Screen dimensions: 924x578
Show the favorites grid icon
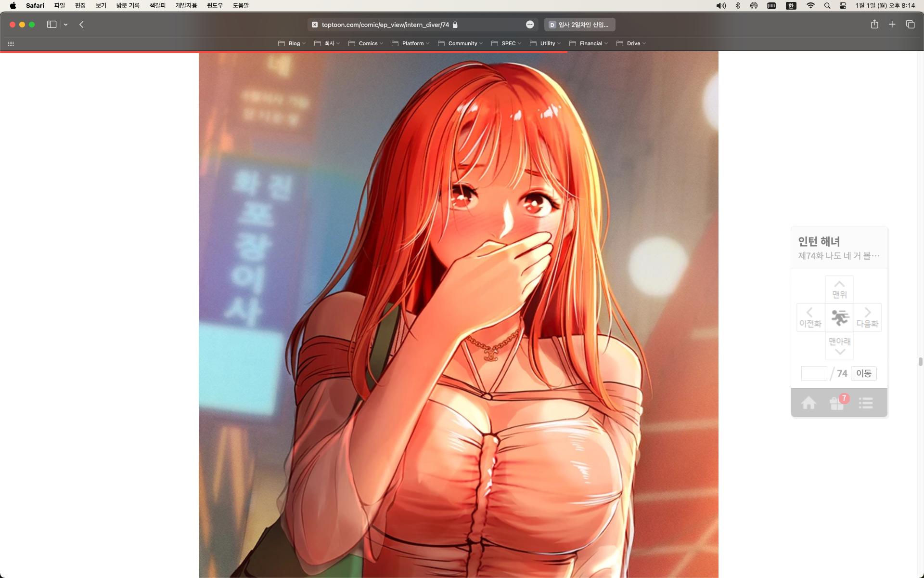[11, 43]
